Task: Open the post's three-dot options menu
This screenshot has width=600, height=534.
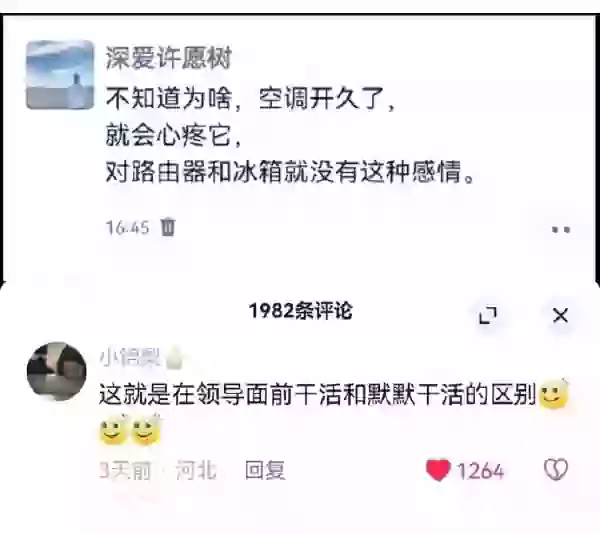Action: 561,230
